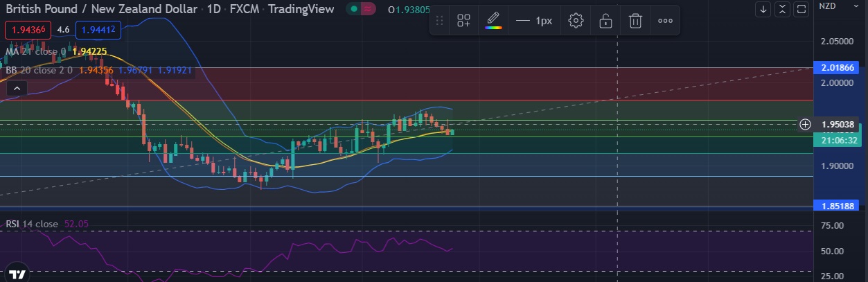Click the down-arrow button near the NZD label
The image size is (868, 282).
(763, 10)
